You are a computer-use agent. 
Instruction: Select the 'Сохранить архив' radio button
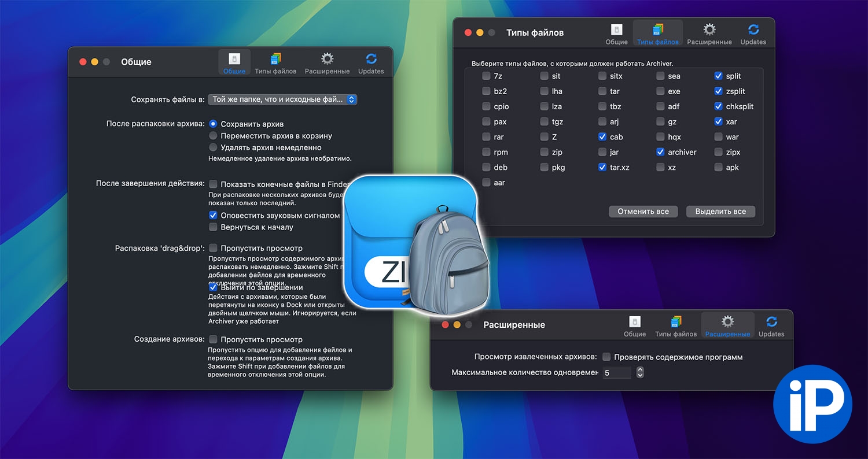point(214,124)
